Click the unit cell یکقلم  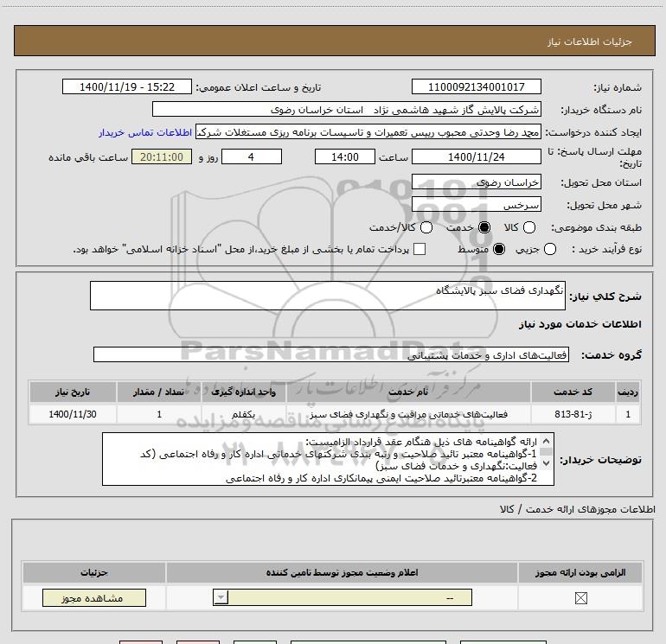tap(244, 414)
